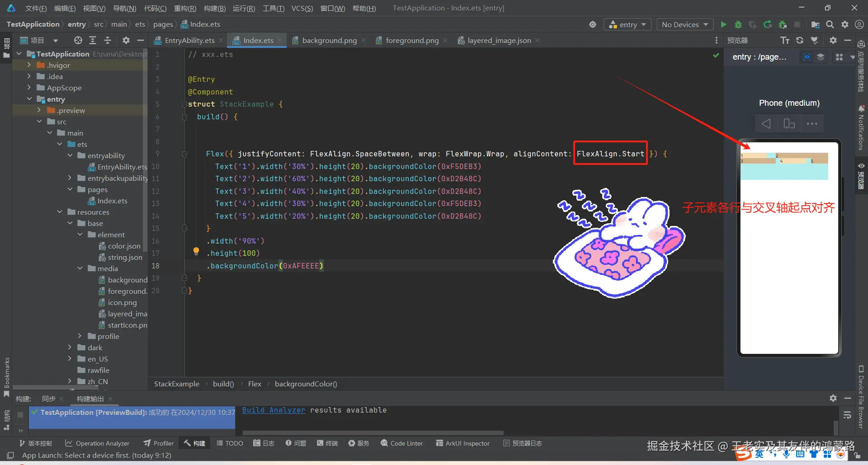Screen dimensions: 868x465
Task: Open the Profiler tool window button
Action: 159,443
